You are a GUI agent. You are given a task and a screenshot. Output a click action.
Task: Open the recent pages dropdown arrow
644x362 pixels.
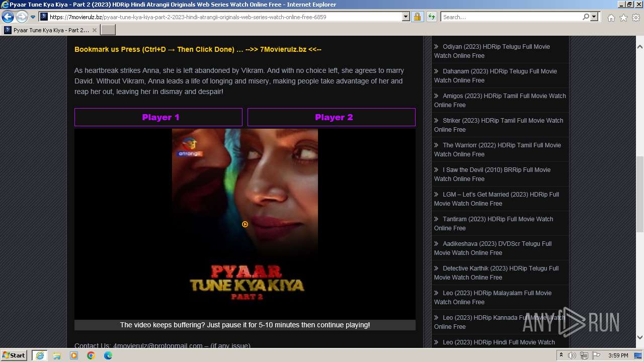click(x=33, y=17)
